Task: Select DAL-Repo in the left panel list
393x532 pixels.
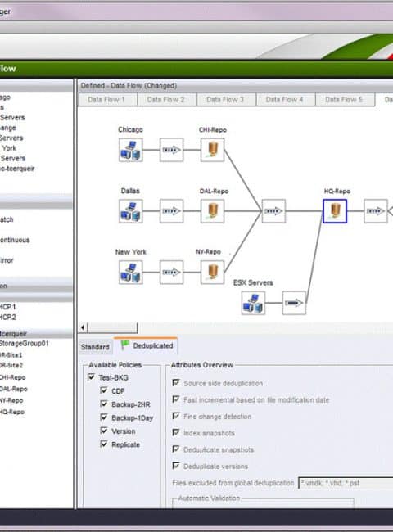Action: pyautogui.click(x=14, y=389)
